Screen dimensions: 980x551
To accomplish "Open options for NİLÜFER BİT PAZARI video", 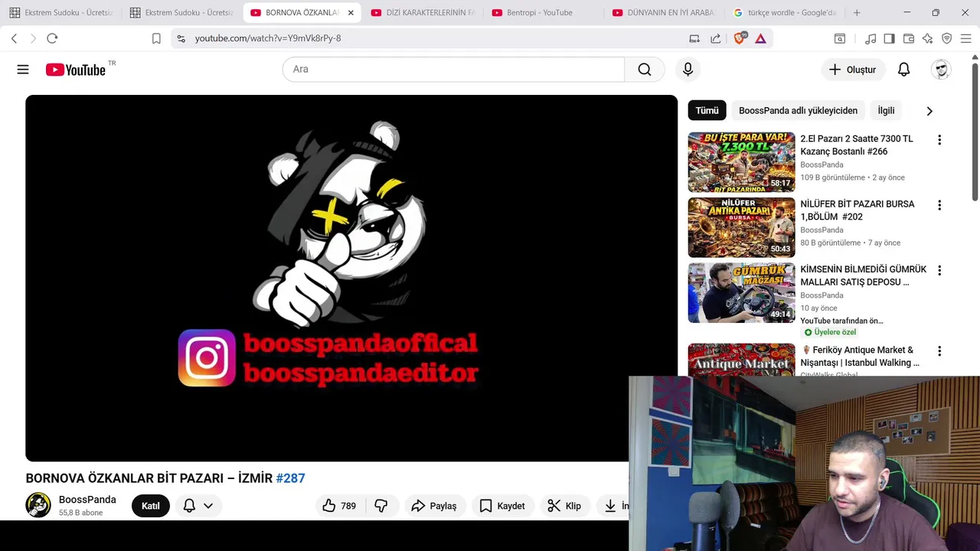I will click(939, 205).
